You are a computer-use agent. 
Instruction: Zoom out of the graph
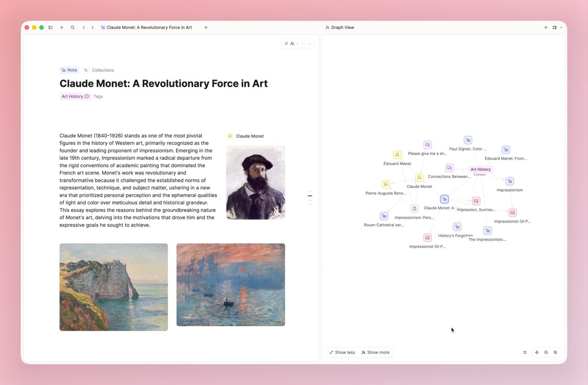(546, 352)
